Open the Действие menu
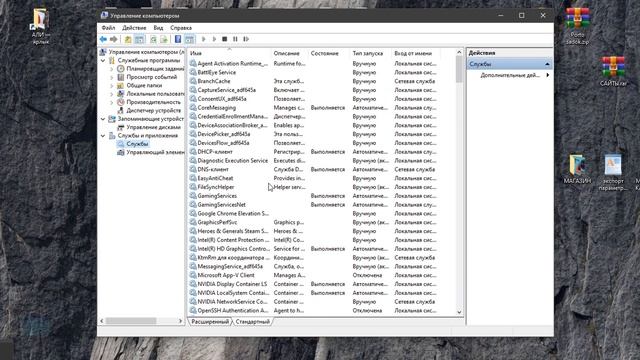 134,28
